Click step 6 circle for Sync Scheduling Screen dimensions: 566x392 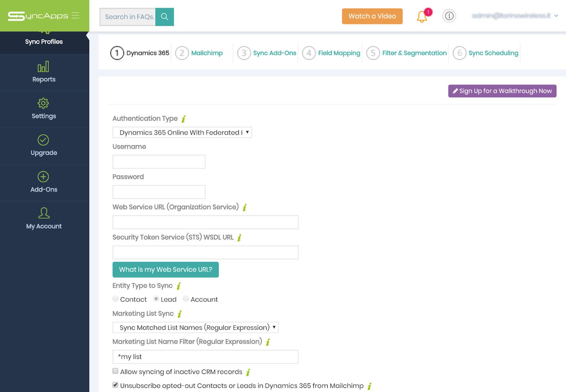point(459,53)
